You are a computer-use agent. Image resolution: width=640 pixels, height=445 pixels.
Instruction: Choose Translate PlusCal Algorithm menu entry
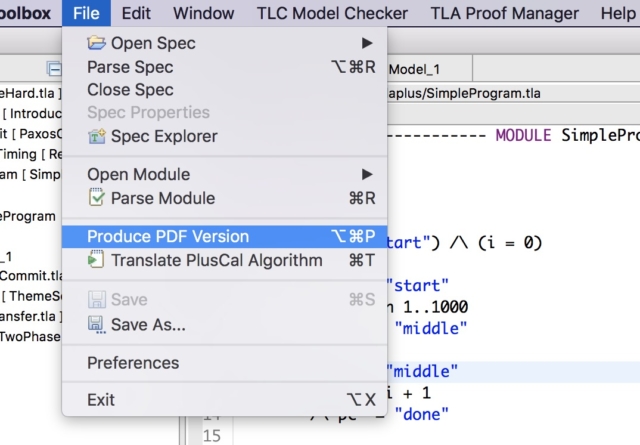coord(224,260)
